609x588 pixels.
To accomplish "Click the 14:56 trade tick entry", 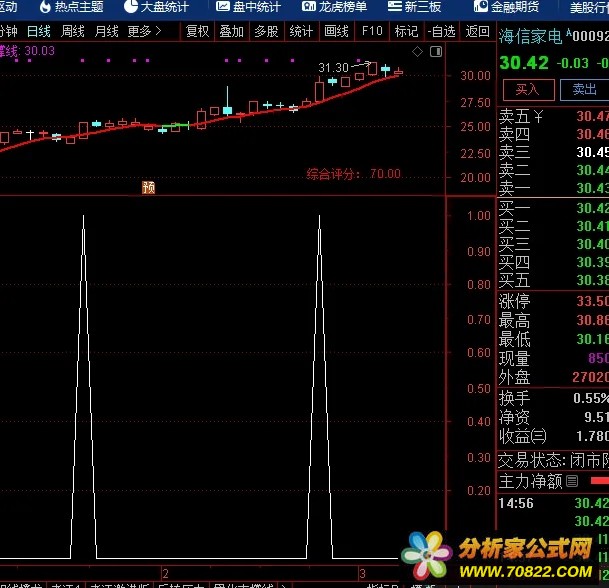I will click(x=553, y=503).
